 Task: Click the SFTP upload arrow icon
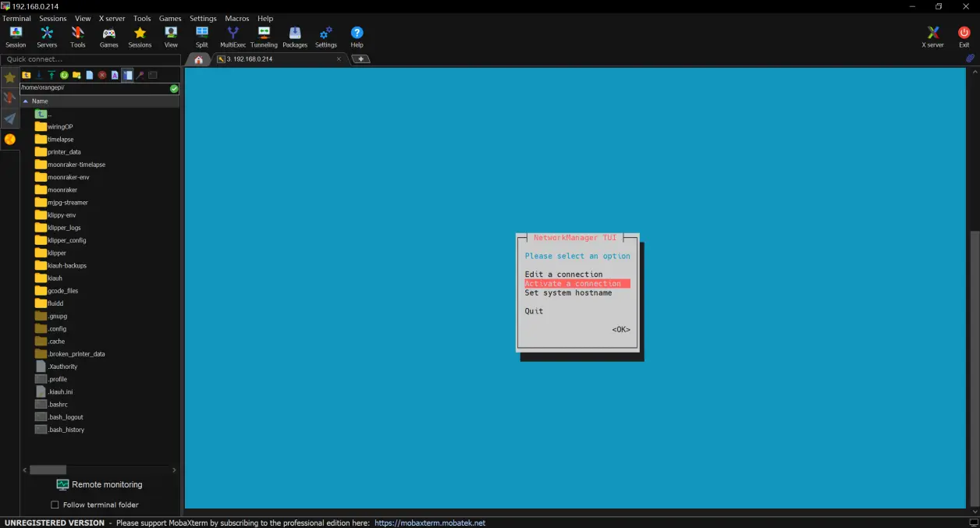tap(51, 75)
